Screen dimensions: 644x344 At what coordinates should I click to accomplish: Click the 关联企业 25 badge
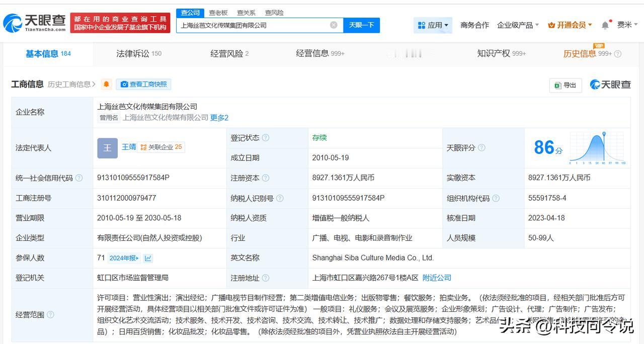pos(161,147)
